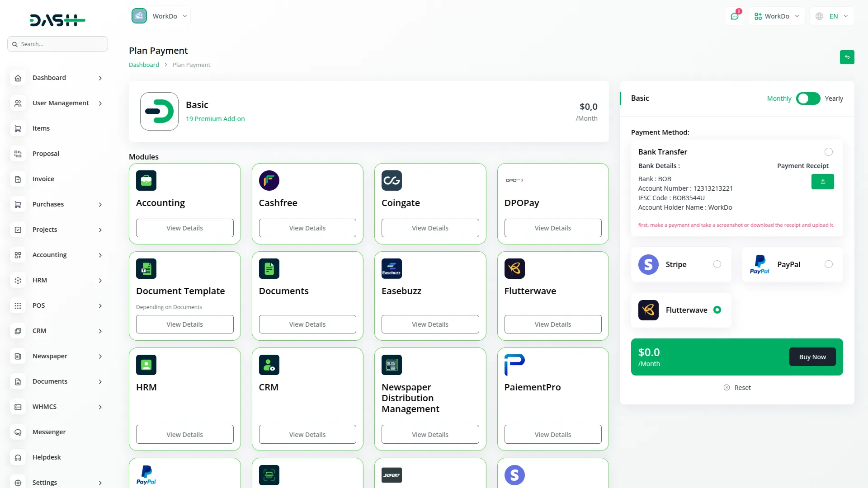Click the Flutterwave module icon
The height and width of the screenshot is (488, 868).
coord(514,268)
